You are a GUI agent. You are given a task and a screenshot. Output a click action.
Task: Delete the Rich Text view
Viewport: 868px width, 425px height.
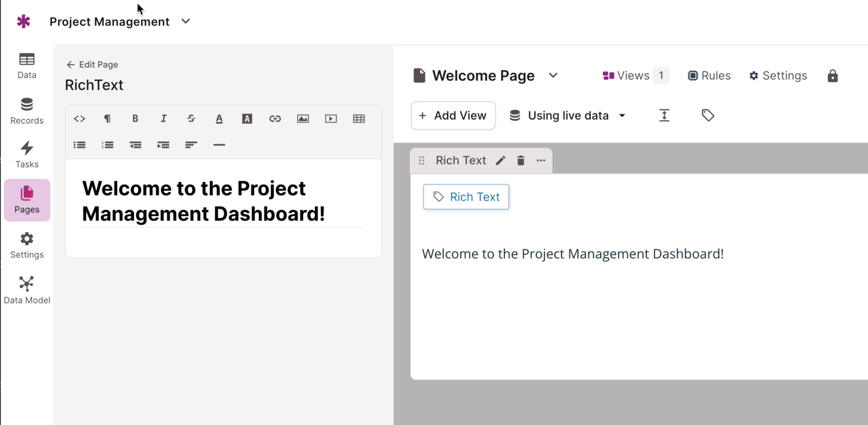click(x=521, y=161)
